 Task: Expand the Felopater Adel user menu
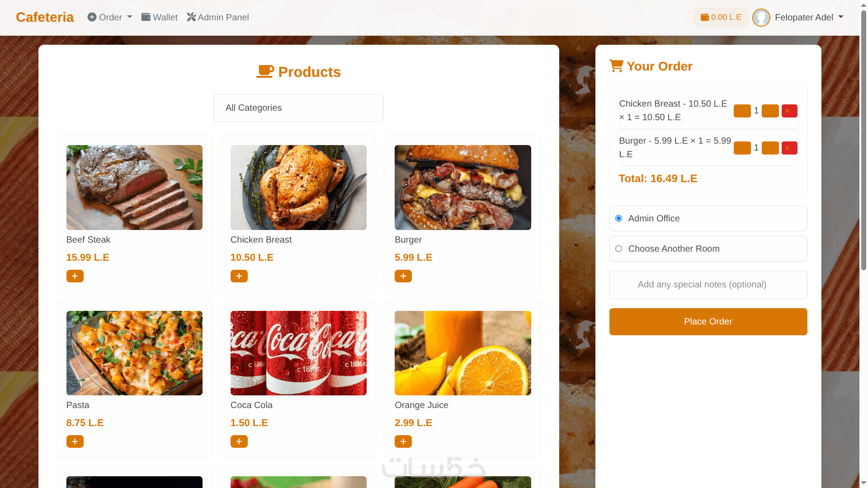[798, 18]
